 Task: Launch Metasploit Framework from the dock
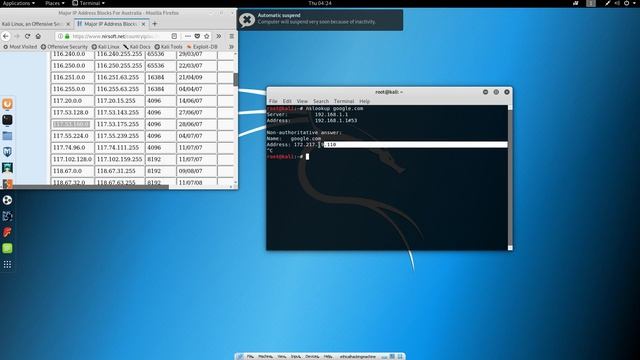click(x=7, y=152)
